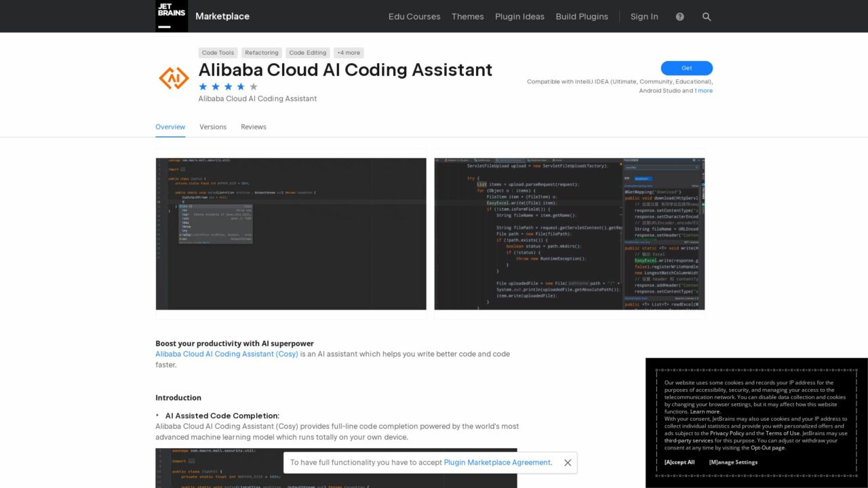The image size is (868, 488).
Task: Open the Plugin Marketplace Agreement link
Action: click(x=496, y=462)
